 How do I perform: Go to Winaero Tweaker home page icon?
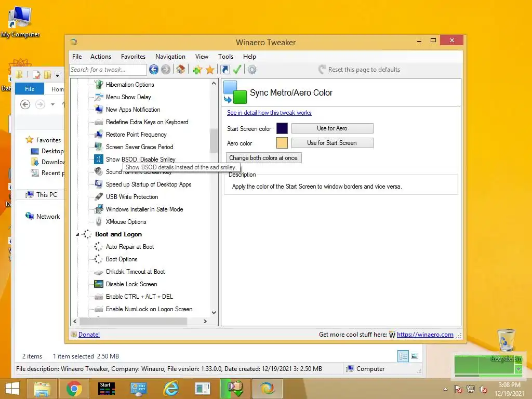(180, 70)
